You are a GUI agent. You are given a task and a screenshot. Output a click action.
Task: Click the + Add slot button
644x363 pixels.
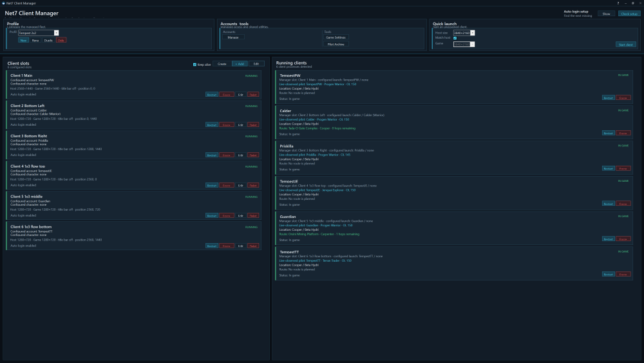click(240, 64)
